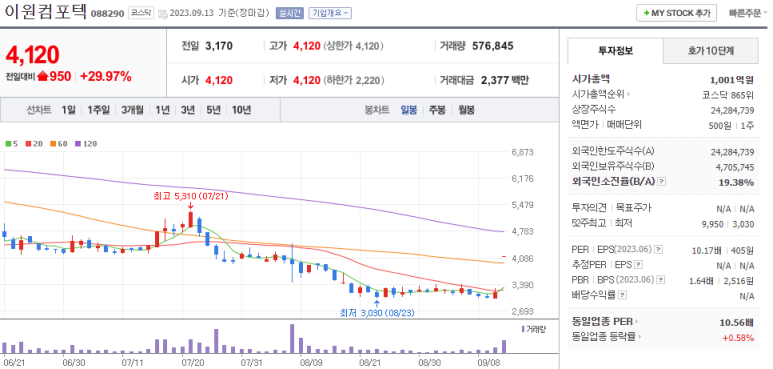This screenshot has height=369, width=773.
Task: Click the 07/20 date label on chart axis
Action: (193, 363)
